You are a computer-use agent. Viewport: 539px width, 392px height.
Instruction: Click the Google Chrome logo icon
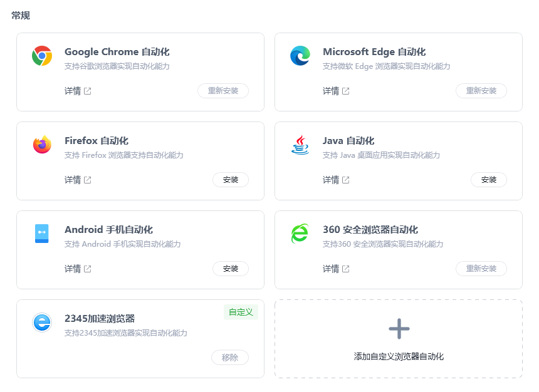click(x=42, y=56)
